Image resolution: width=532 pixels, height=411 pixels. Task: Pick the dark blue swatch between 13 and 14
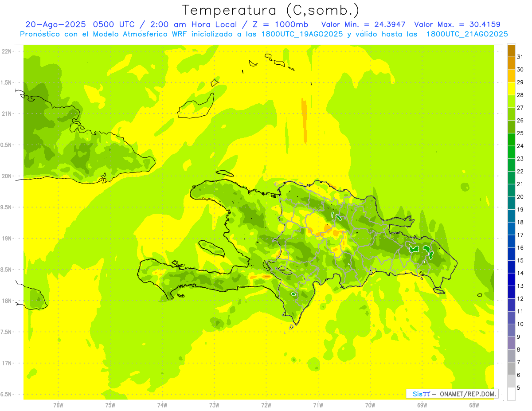pos(511,279)
